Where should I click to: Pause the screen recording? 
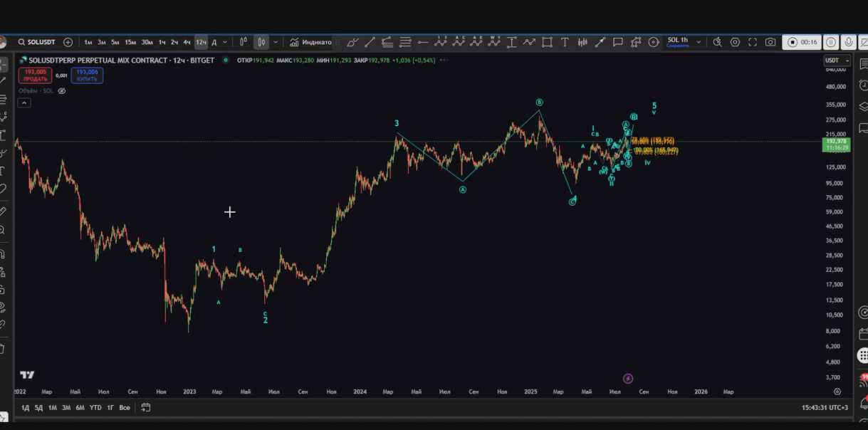tap(830, 42)
